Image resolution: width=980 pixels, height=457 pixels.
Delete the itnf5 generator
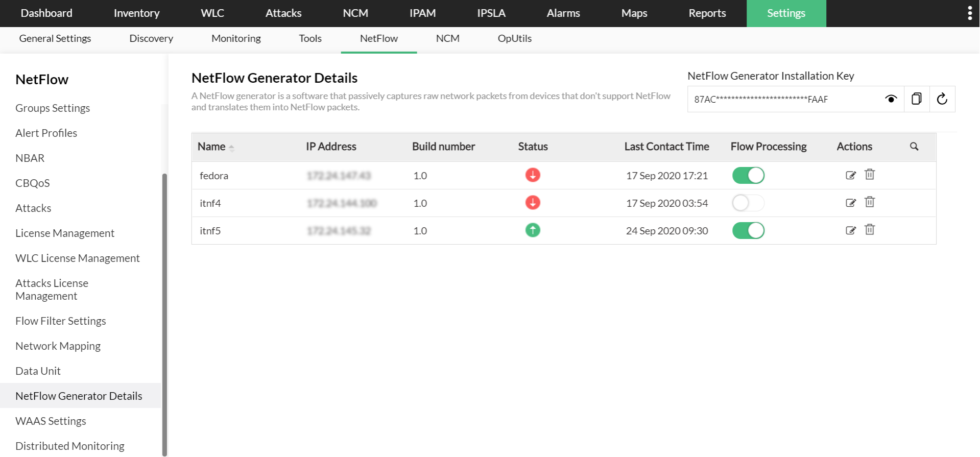tap(870, 230)
